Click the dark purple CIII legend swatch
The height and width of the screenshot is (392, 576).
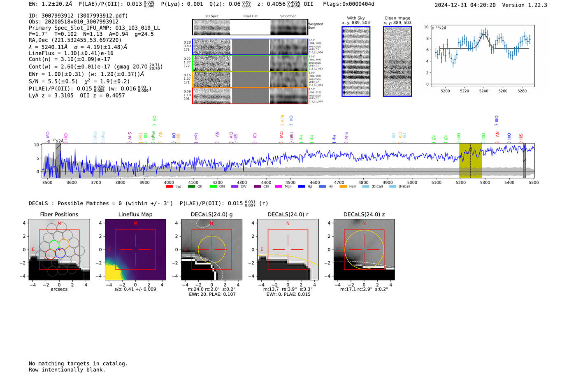pos(258,186)
